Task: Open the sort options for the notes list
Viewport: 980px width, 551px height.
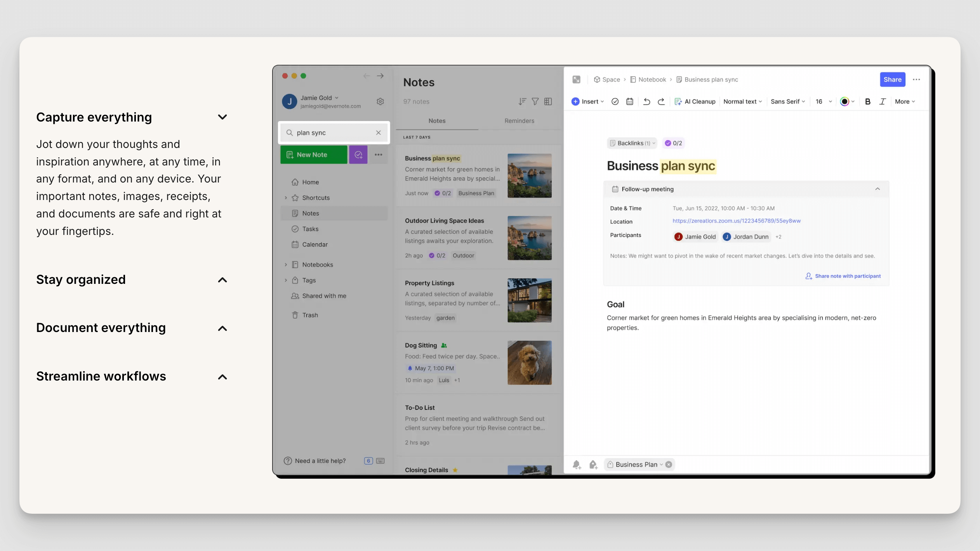Action: pos(522,101)
